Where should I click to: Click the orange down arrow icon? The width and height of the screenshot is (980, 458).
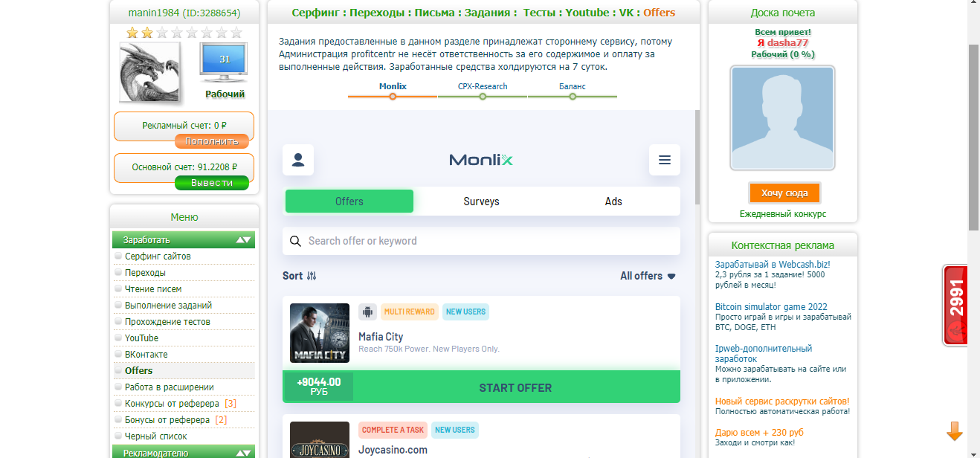[x=955, y=431]
